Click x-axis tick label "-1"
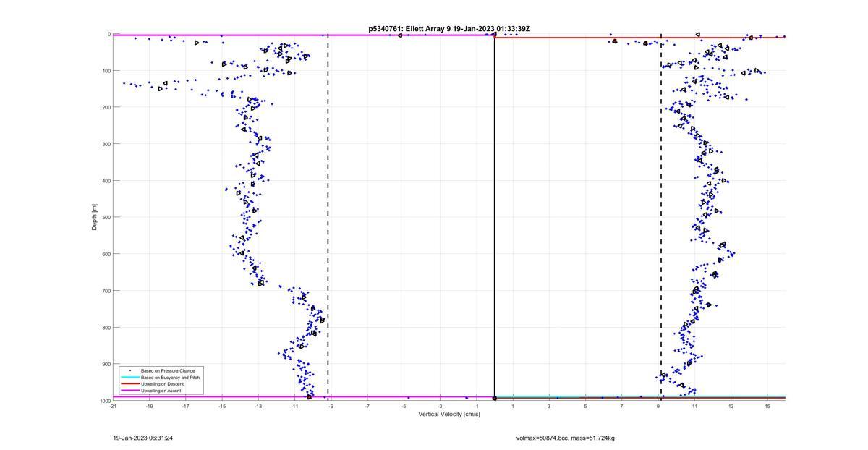Screen dimensions: 868x450 tap(476, 407)
